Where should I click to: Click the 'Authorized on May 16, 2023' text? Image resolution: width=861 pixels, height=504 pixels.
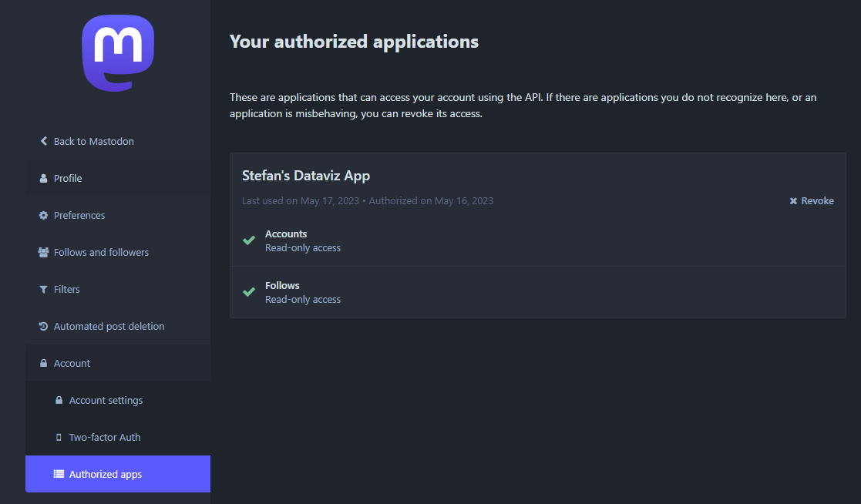tap(431, 201)
